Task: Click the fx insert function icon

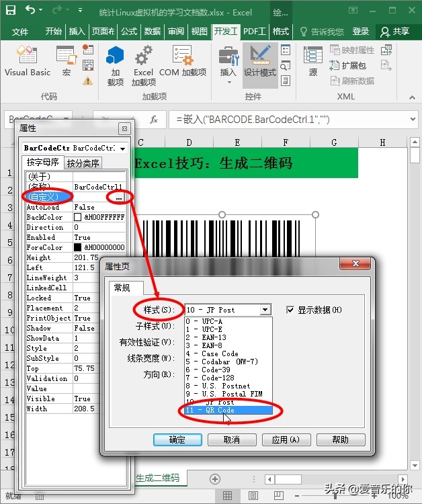Action: (154, 120)
